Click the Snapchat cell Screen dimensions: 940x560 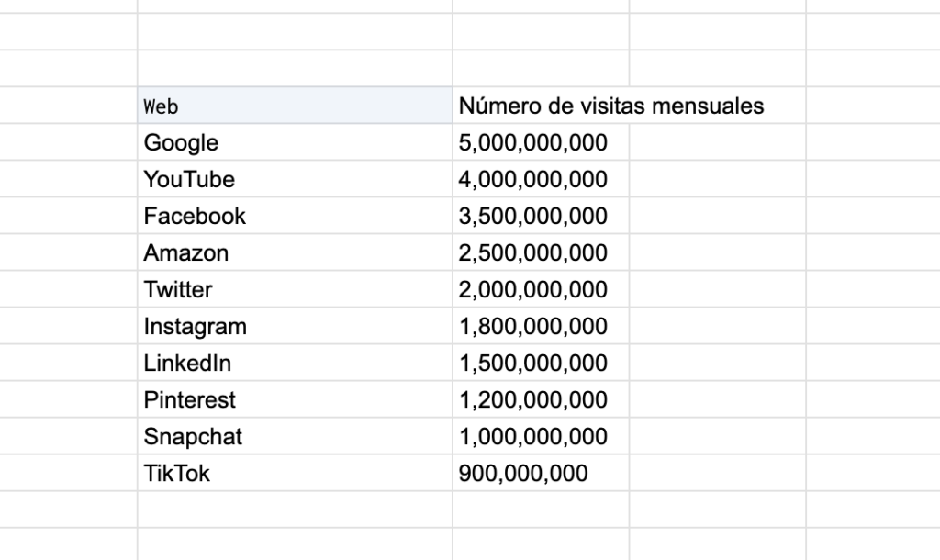pos(295,436)
